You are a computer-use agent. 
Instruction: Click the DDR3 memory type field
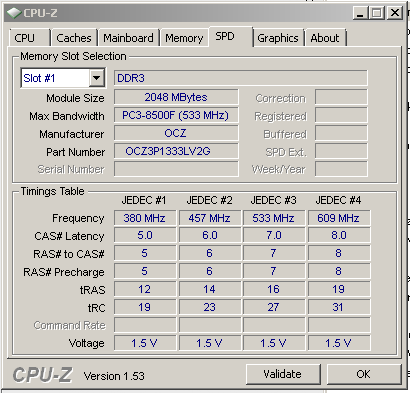pyautogui.click(x=241, y=78)
